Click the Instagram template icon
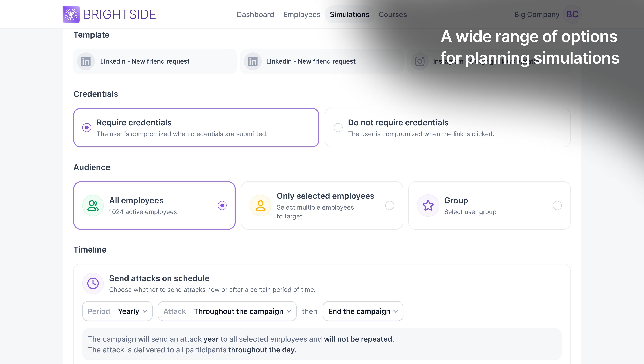Image resolution: width=644 pixels, height=364 pixels. 419,61
